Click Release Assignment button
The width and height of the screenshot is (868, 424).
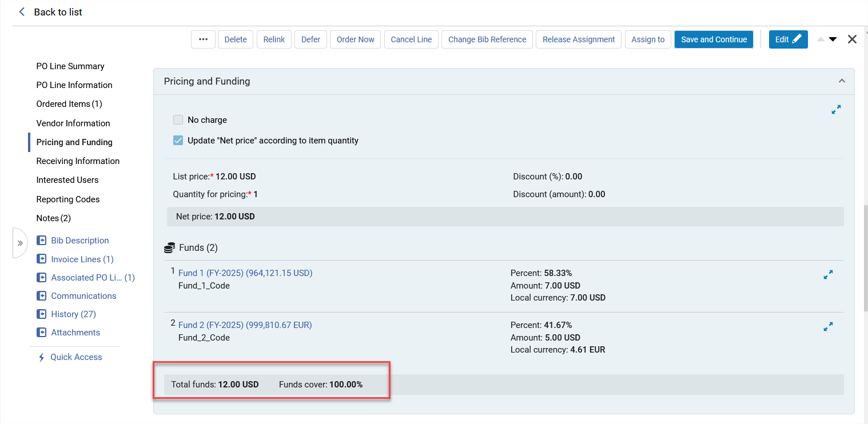[x=579, y=39]
